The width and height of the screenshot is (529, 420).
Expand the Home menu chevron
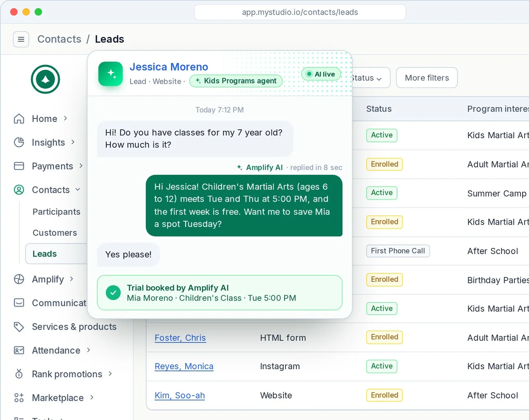66,118
